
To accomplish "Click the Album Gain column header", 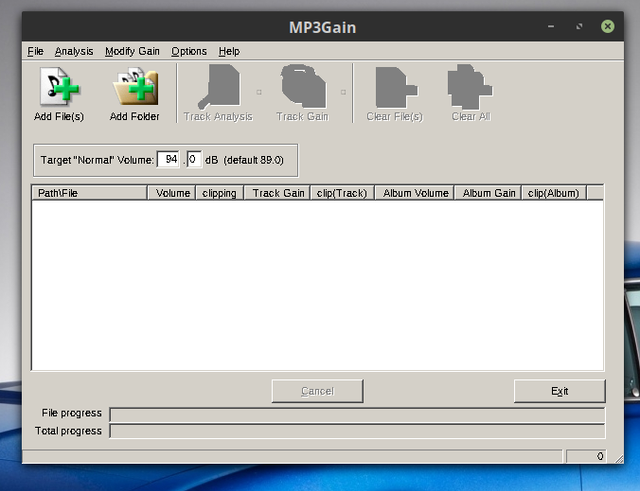I will pos(488,193).
